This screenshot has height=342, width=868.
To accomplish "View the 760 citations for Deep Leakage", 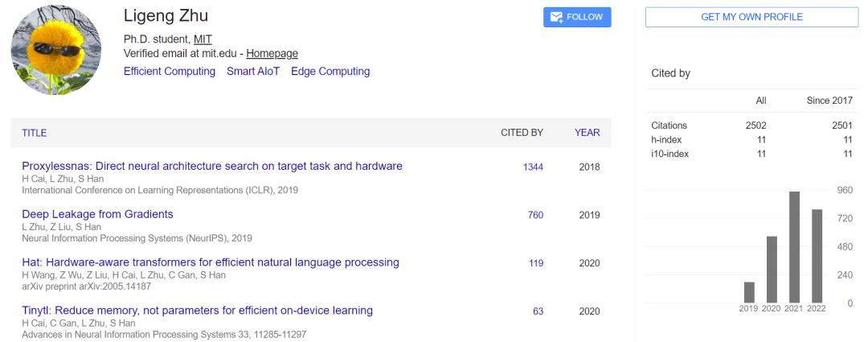I will pos(535,215).
